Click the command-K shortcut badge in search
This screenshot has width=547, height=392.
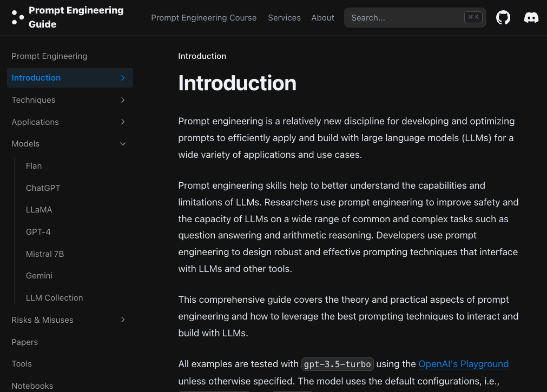click(473, 17)
